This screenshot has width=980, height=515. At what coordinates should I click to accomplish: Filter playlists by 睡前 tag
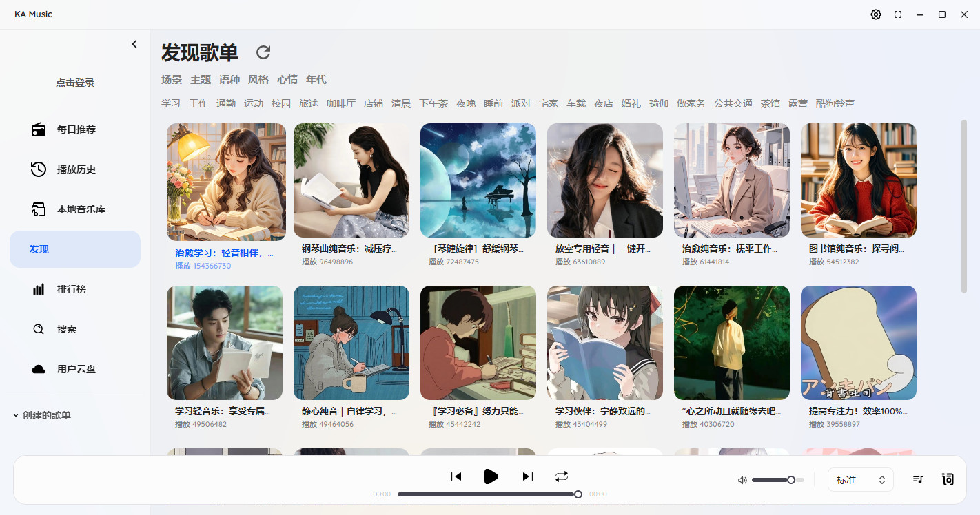(x=493, y=104)
